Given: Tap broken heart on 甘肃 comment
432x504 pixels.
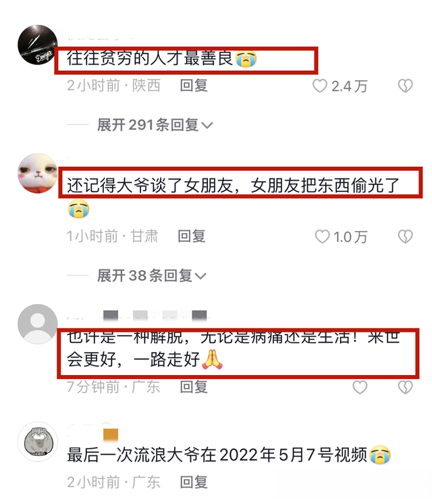Looking at the screenshot, I should click(405, 236).
